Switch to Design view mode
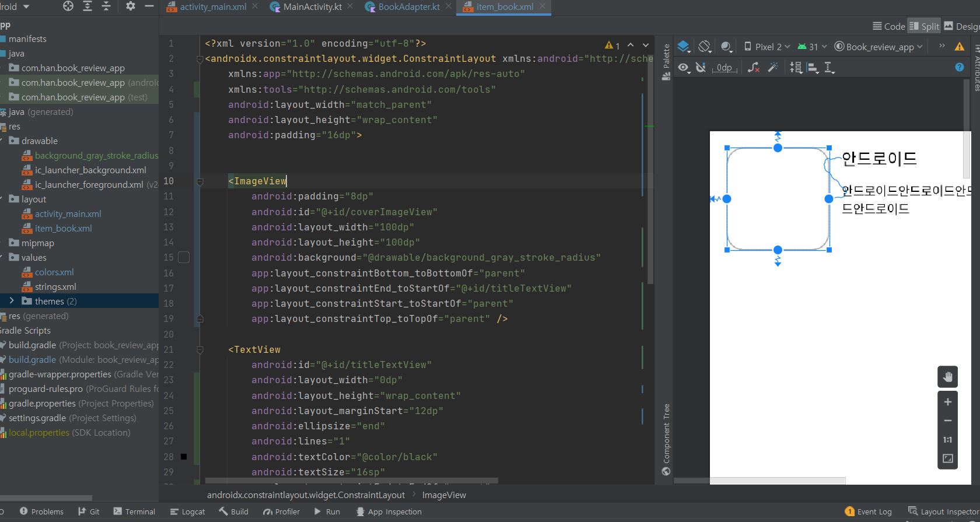The image size is (980, 522). click(961, 26)
